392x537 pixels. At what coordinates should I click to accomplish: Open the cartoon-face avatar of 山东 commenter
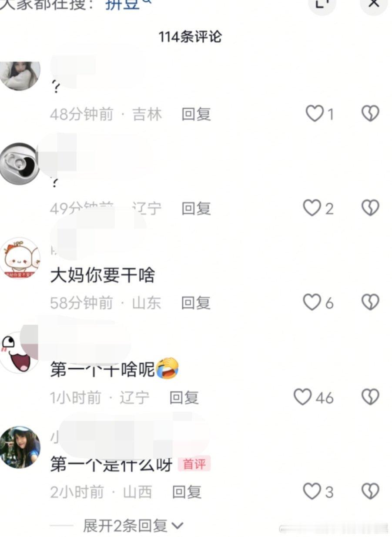(x=20, y=258)
